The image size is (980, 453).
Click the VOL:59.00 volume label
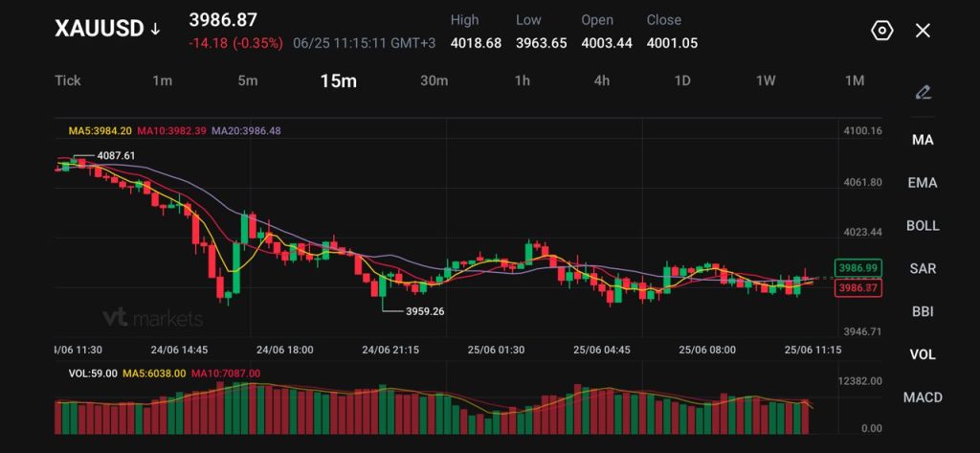pos(93,374)
